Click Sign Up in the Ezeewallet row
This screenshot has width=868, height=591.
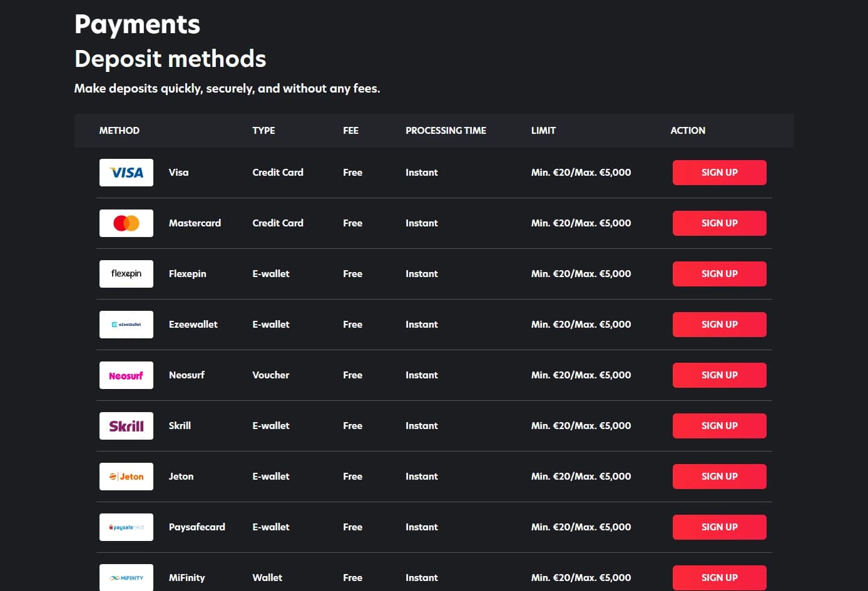point(719,325)
